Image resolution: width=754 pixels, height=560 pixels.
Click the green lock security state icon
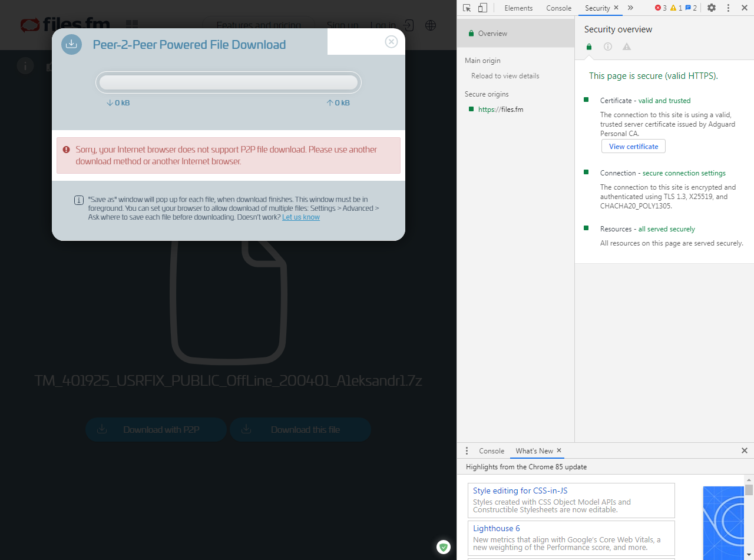588,47
